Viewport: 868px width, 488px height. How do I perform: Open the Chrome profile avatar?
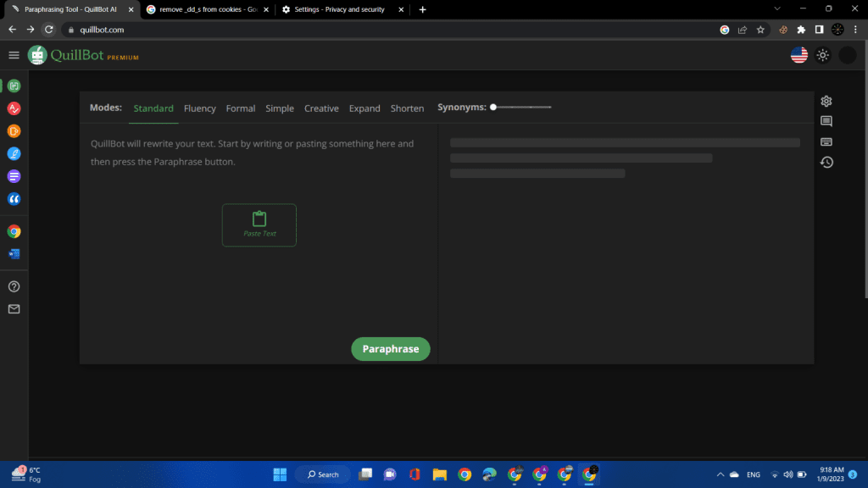tap(837, 30)
